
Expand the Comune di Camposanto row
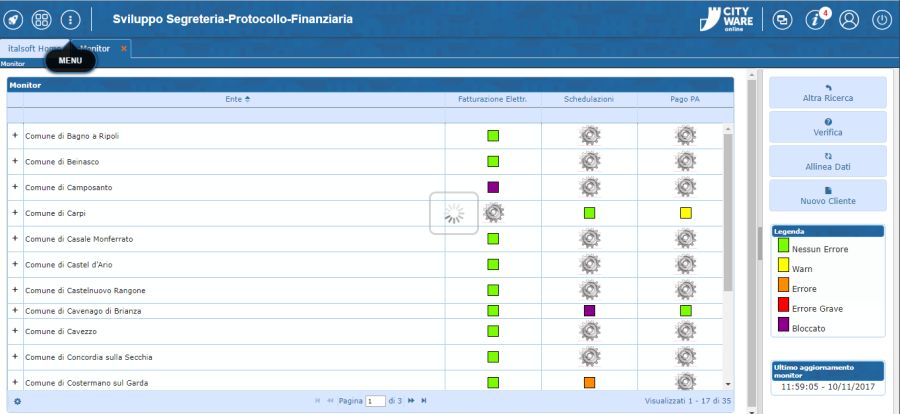click(x=14, y=187)
